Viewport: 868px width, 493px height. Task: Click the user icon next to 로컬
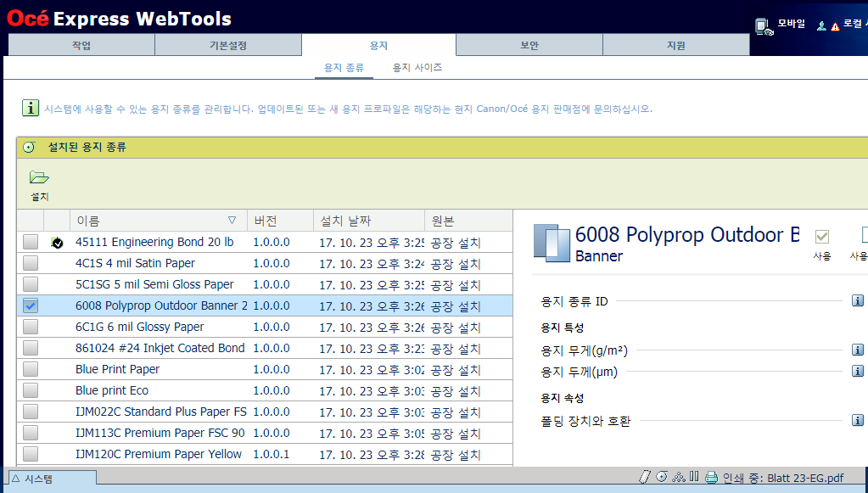tap(821, 26)
